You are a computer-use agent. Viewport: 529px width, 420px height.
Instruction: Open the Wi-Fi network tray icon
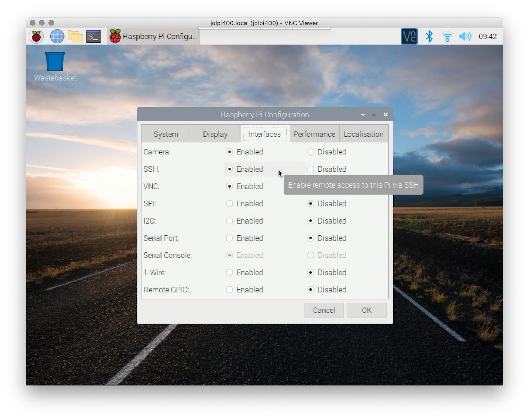[447, 37]
